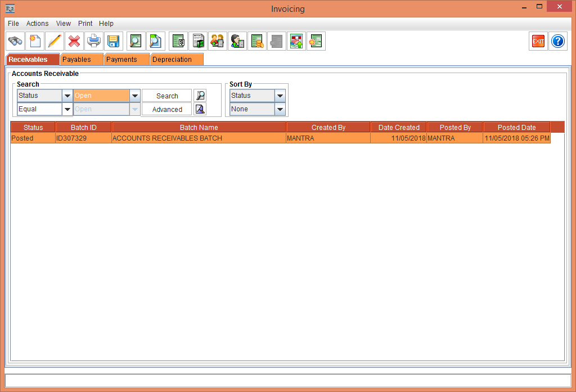
Task: Click the green ledger with dollar sign icon
Action: pyautogui.click(x=178, y=41)
